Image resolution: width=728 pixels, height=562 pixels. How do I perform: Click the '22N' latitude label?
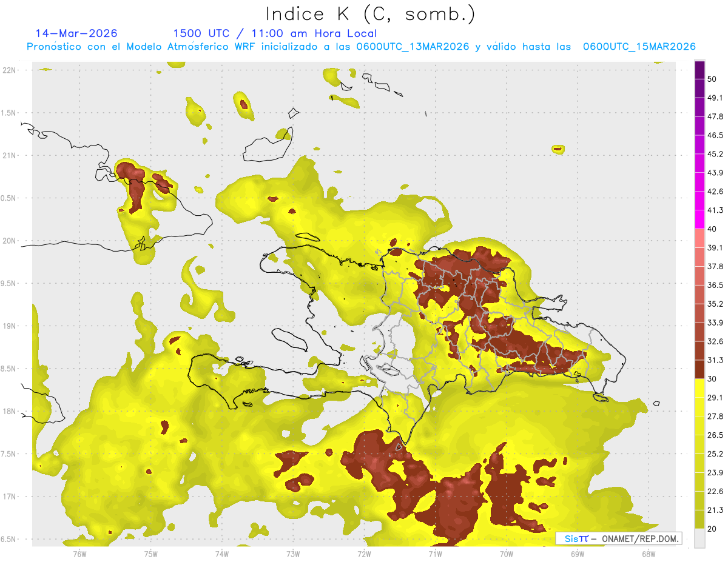coord(8,70)
